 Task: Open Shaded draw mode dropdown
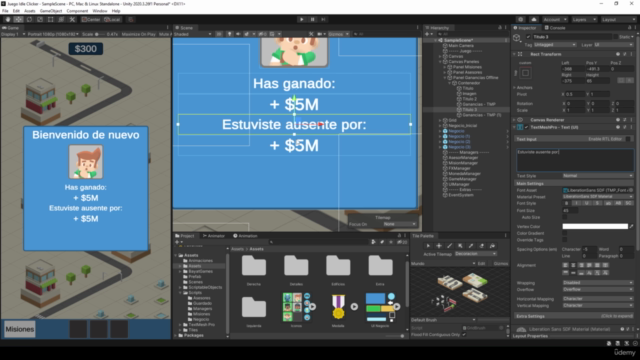(x=193, y=34)
